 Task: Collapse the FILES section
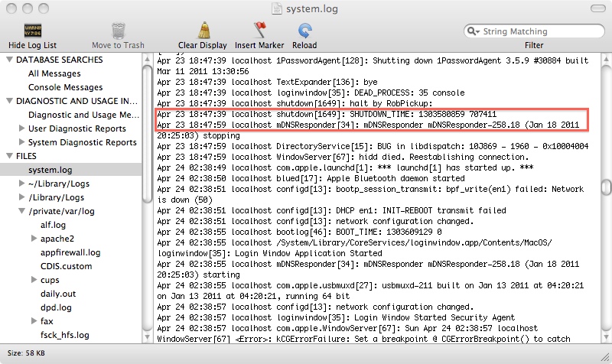pyautogui.click(x=10, y=156)
